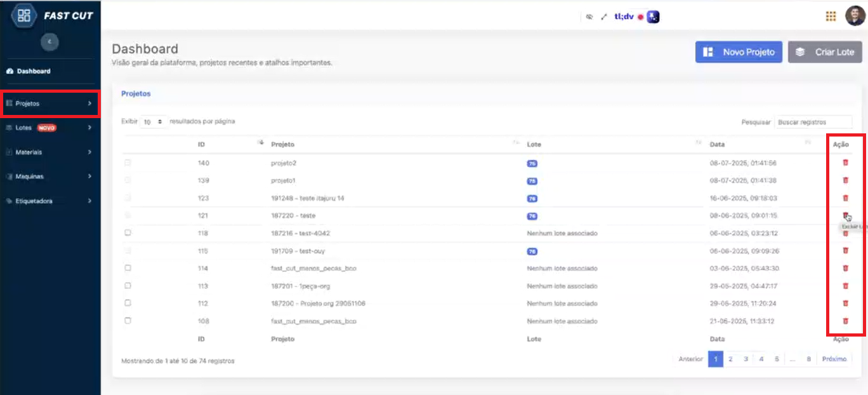The width and height of the screenshot is (868, 395).
Task: Click the Próximo pagination button
Action: 834,359
